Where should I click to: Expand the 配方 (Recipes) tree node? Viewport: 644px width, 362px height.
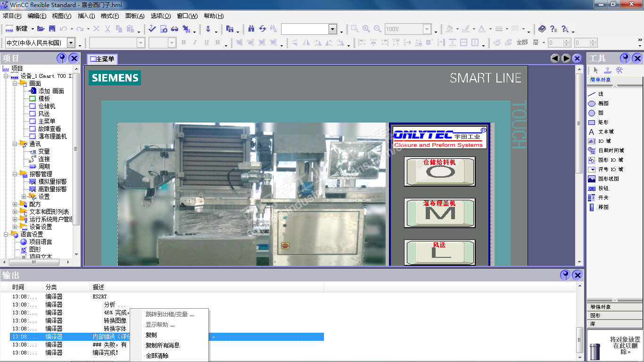(15, 204)
